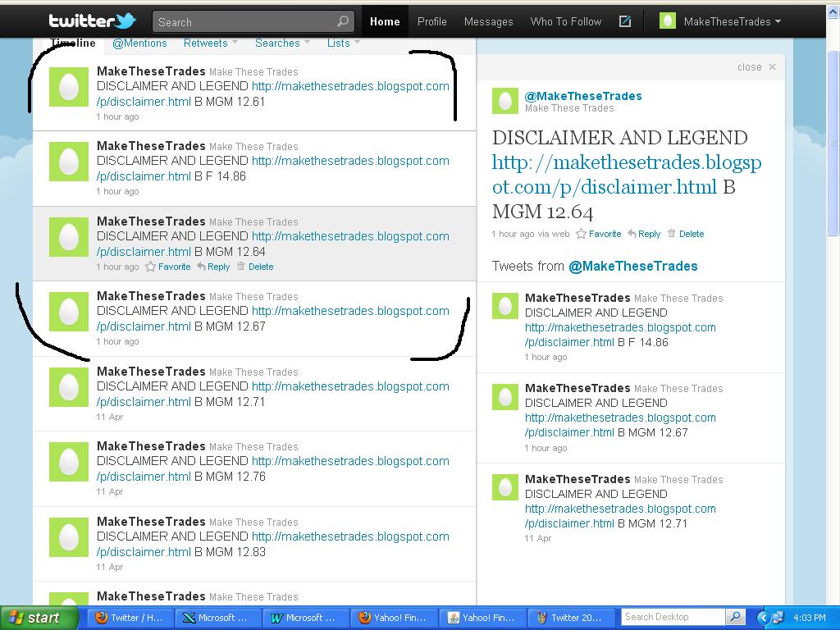Image resolution: width=840 pixels, height=630 pixels.
Task: Click the search magnifier icon in Twitter bar
Action: (x=343, y=21)
